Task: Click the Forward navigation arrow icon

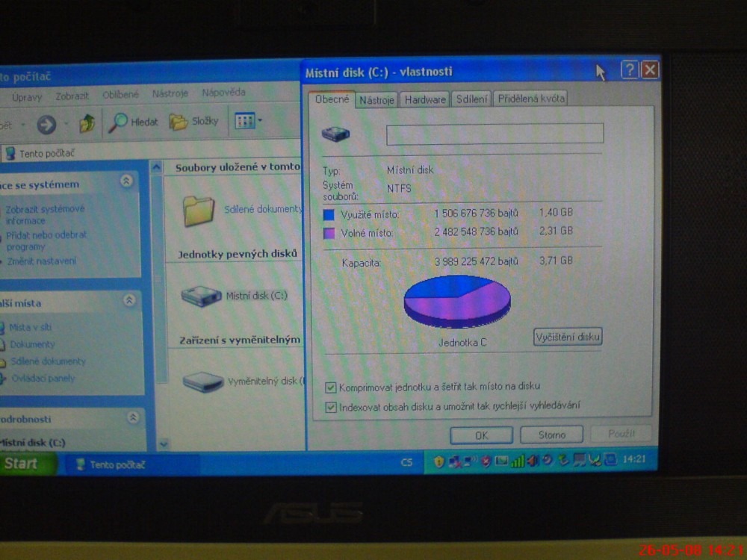Action: point(46,124)
